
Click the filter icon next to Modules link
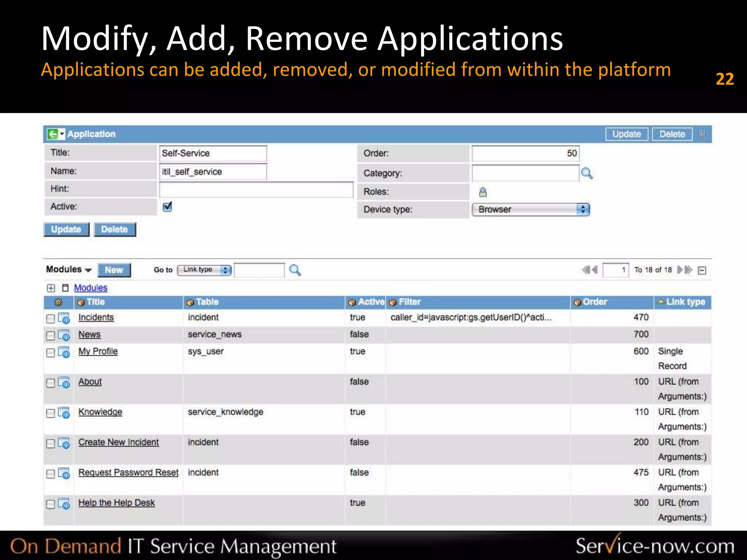click(65, 288)
